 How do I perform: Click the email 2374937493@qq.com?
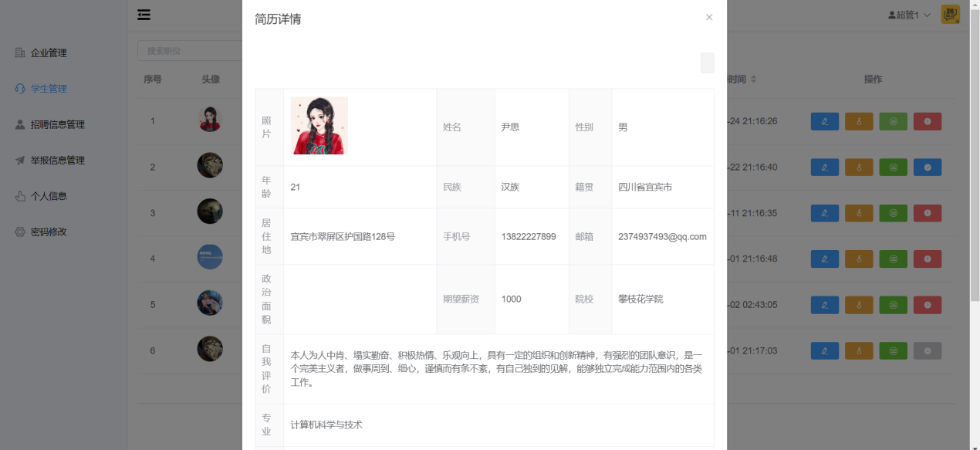(x=662, y=236)
